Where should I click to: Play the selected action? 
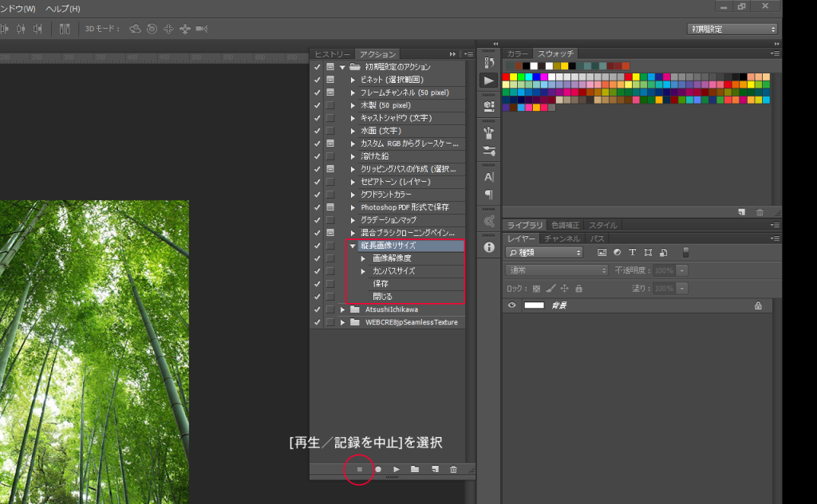point(397,469)
